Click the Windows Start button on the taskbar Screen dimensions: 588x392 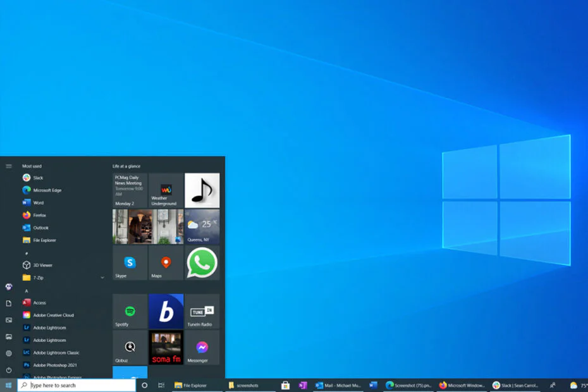point(8,385)
